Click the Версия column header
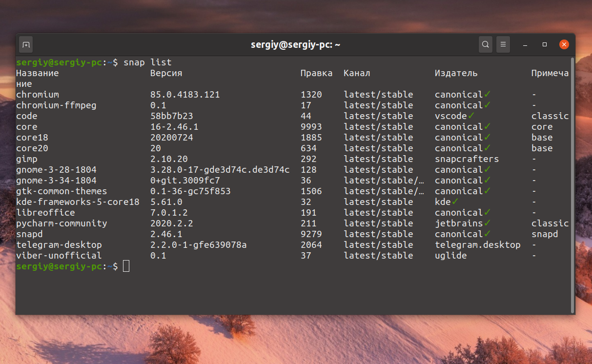 (166, 73)
